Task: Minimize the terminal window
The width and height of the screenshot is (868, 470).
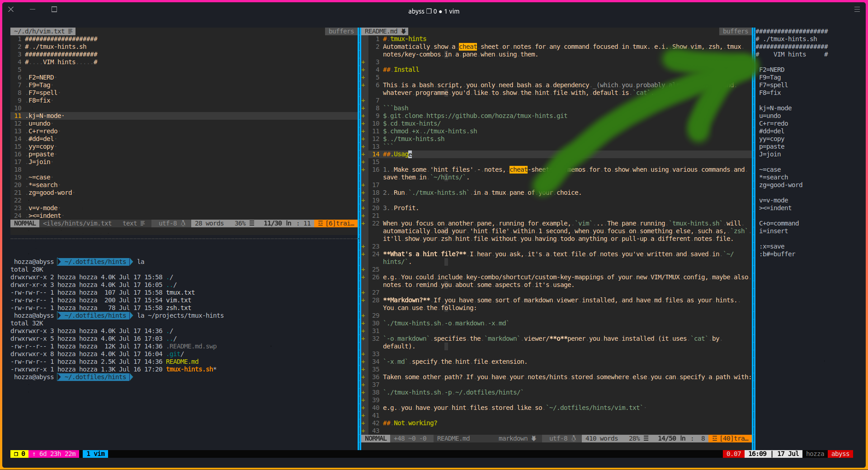Action: 33,9
